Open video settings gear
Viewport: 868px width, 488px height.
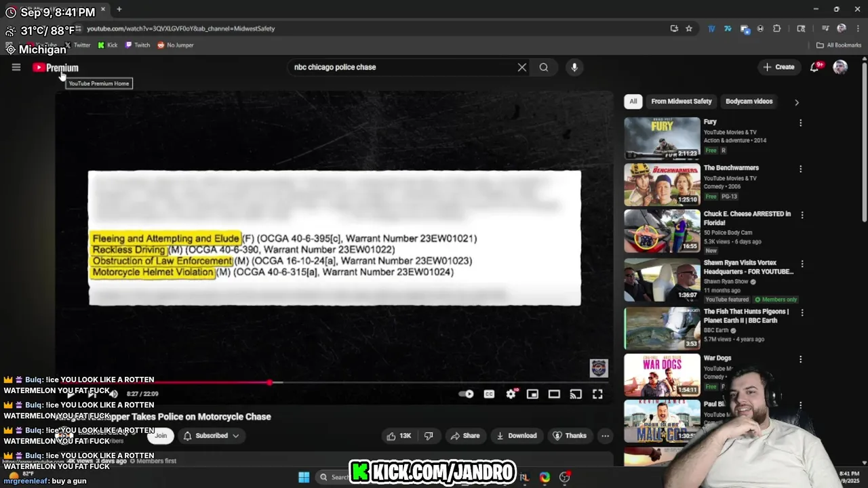pos(511,394)
